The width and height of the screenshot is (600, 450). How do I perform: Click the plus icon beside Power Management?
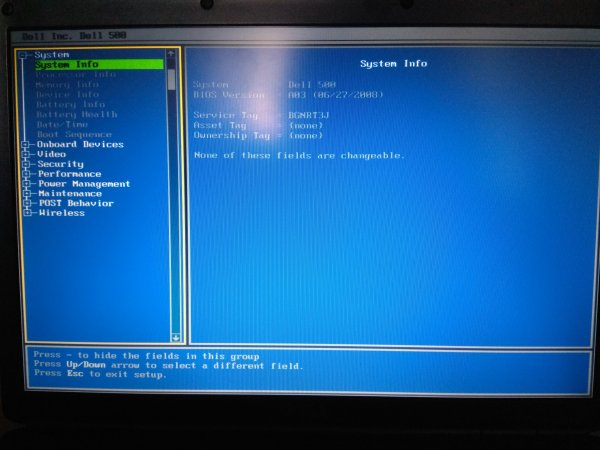[26, 184]
